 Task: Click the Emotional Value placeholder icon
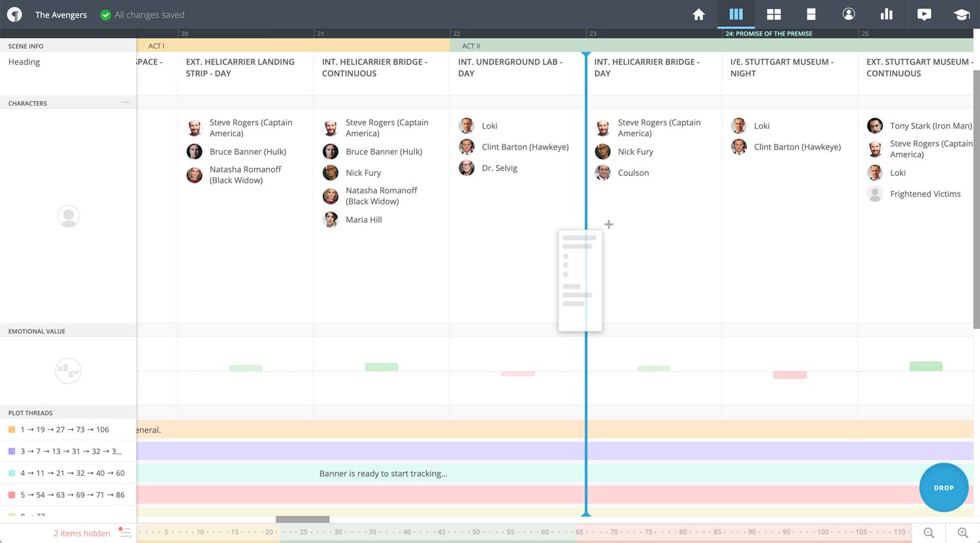pyautogui.click(x=68, y=371)
